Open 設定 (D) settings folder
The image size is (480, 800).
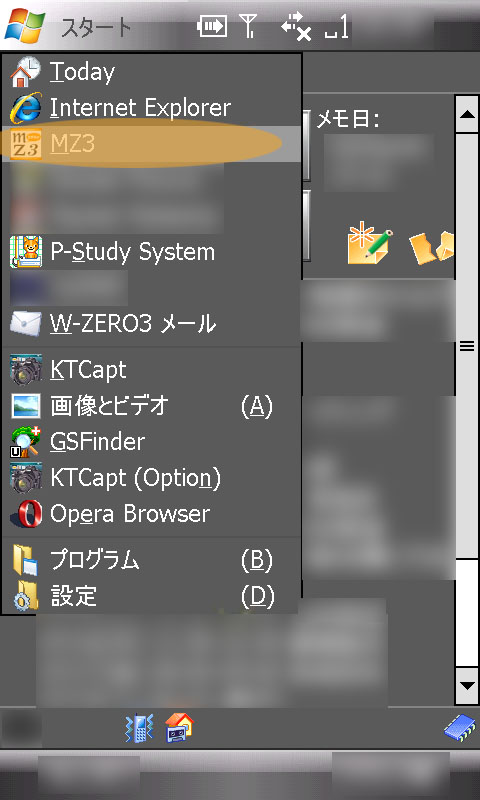pyautogui.click(x=151, y=595)
